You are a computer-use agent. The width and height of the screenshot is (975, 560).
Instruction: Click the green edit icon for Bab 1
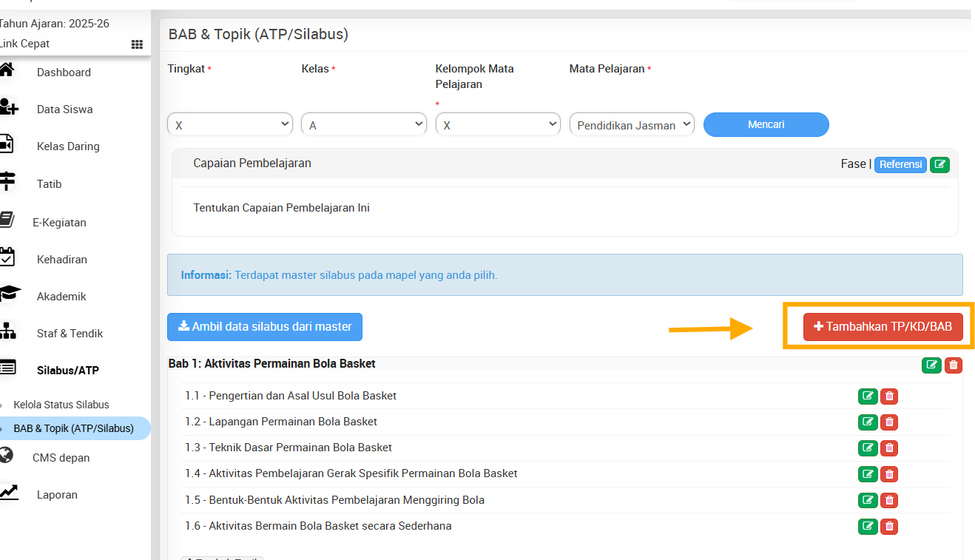click(x=931, y=365)
